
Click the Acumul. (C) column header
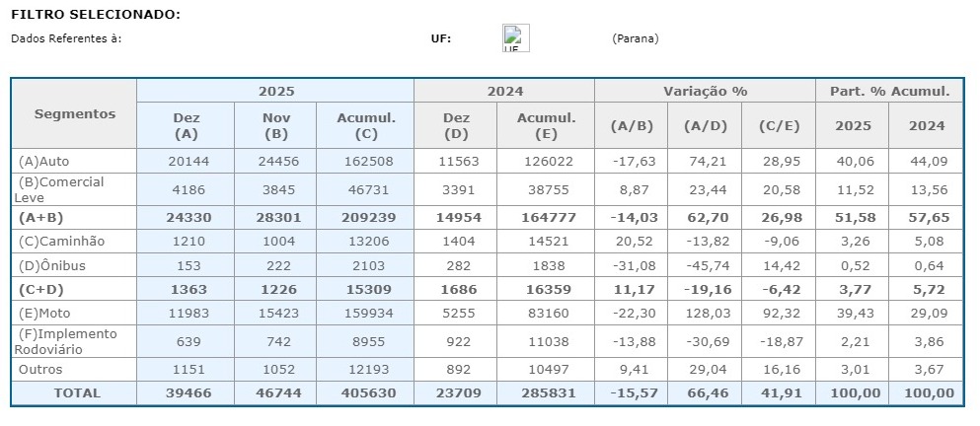tap(365, 125)
